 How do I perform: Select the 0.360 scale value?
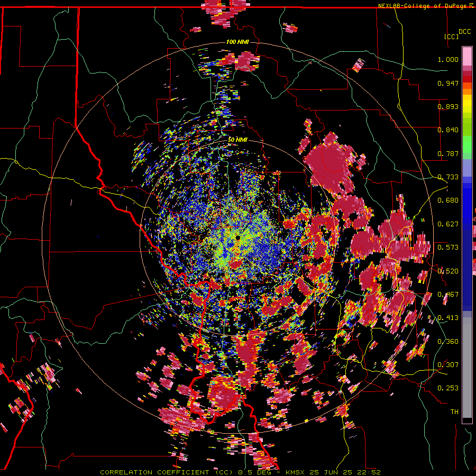[448, 342]
